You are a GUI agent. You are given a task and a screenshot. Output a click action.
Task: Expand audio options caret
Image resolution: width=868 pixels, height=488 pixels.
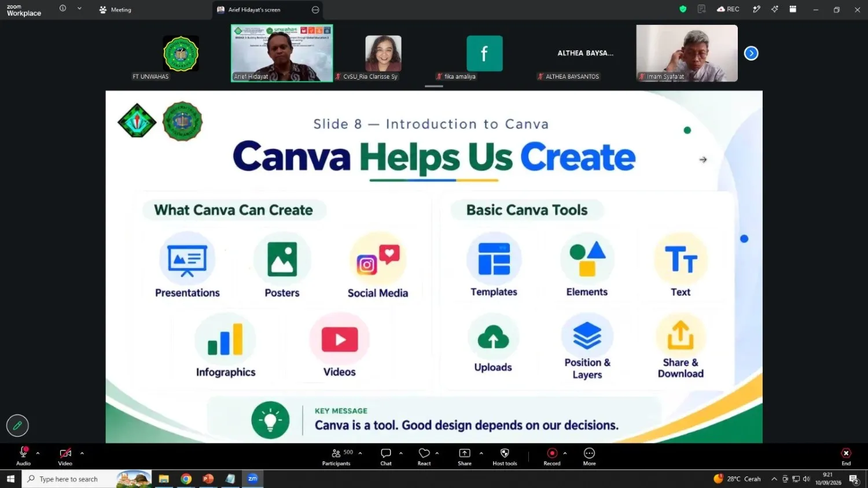38,453
